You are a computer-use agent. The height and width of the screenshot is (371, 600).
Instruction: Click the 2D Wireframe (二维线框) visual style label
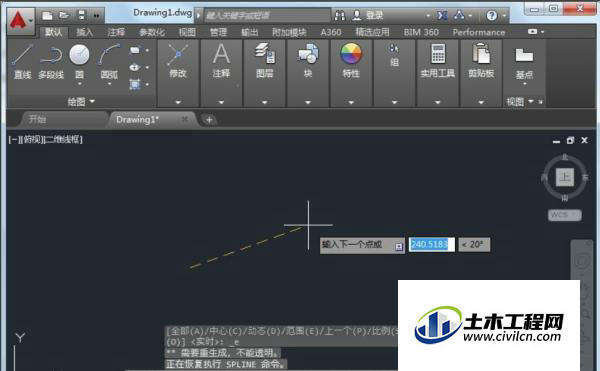tap(63, 140)
